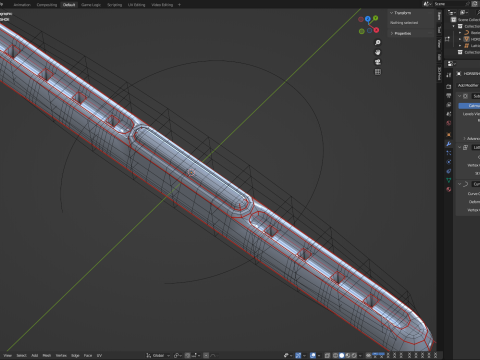
Task: Click the Bezier curve object icon in outliner
Action: pyautogui.click(x=467, y=32)
